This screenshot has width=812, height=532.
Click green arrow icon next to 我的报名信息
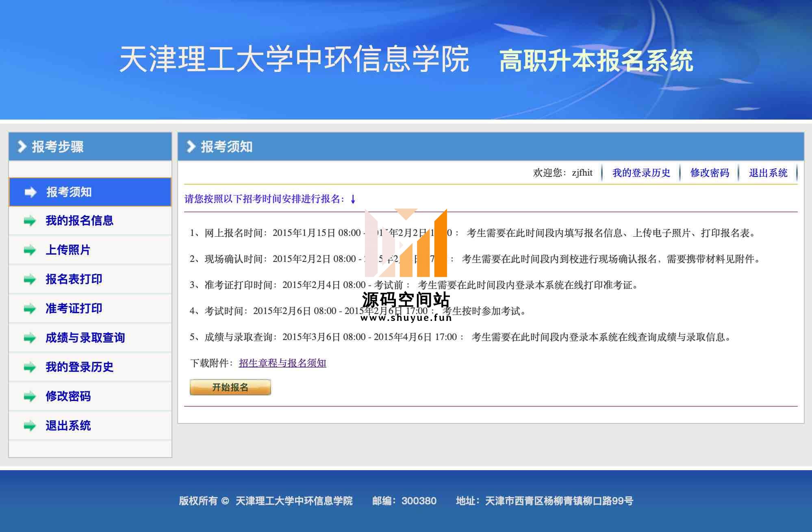(x=30, y=221)
